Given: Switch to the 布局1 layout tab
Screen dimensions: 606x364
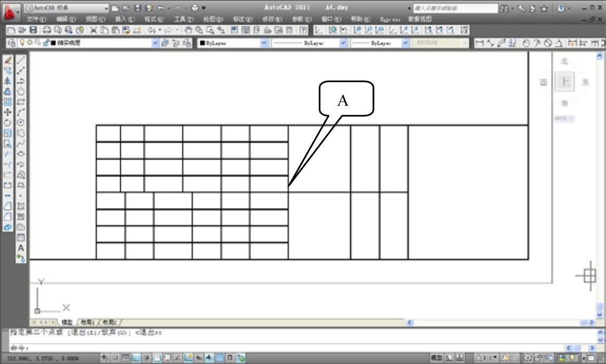Looking at the screenshot, I should (x=88, y=322).
